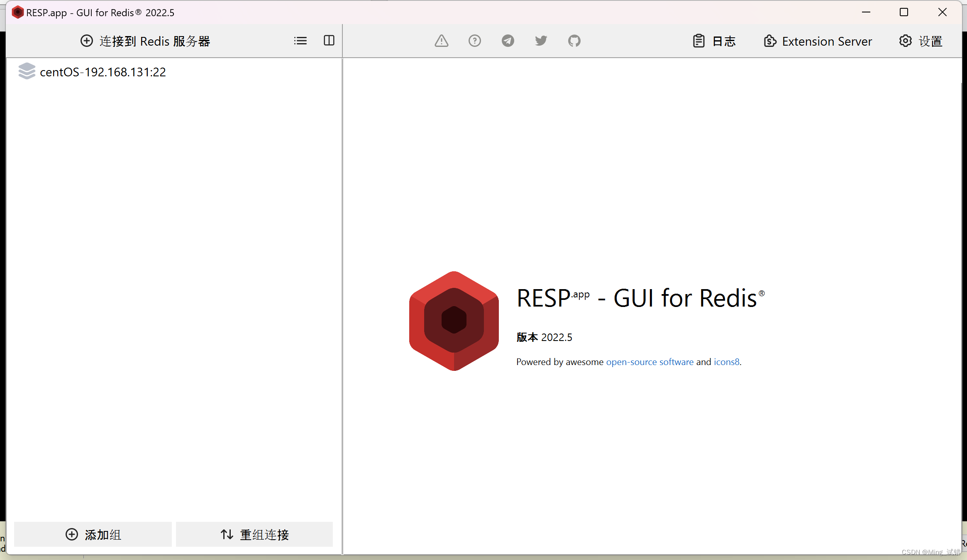This screenshot has height=560, width=967.
Task: Click the vertical panel divider
Action: pos(342,290)
